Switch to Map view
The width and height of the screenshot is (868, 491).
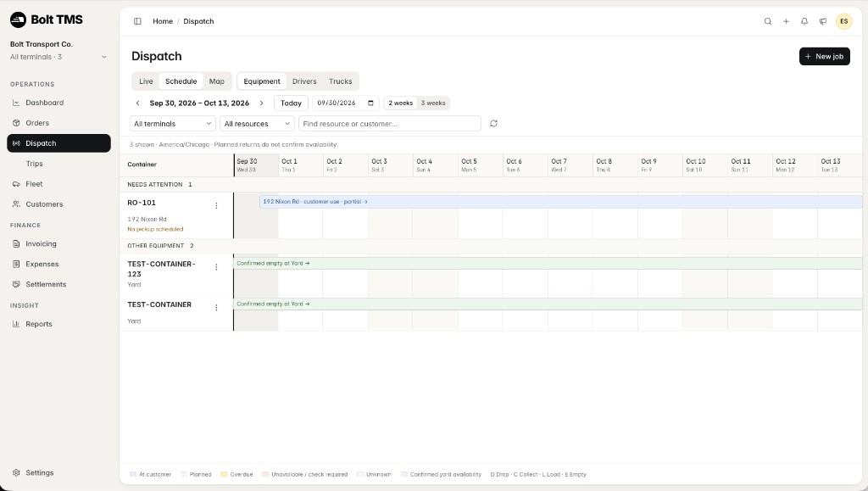tap(217, 81)
